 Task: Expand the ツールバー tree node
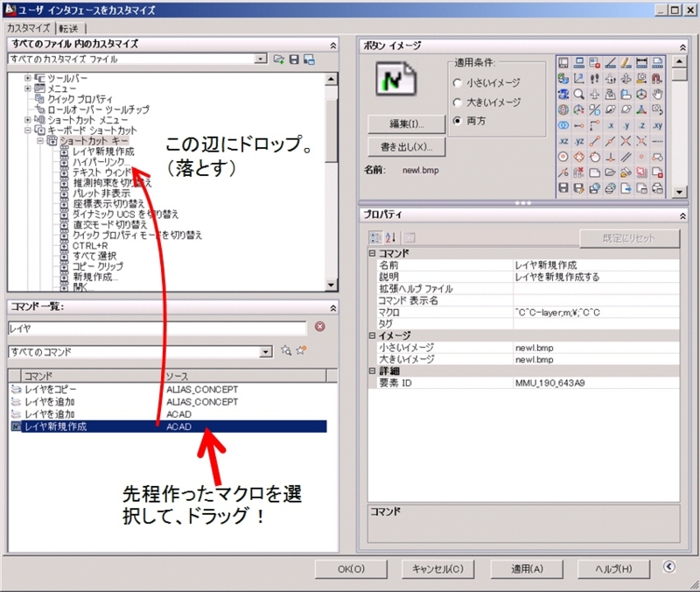(x=28, y=78)
